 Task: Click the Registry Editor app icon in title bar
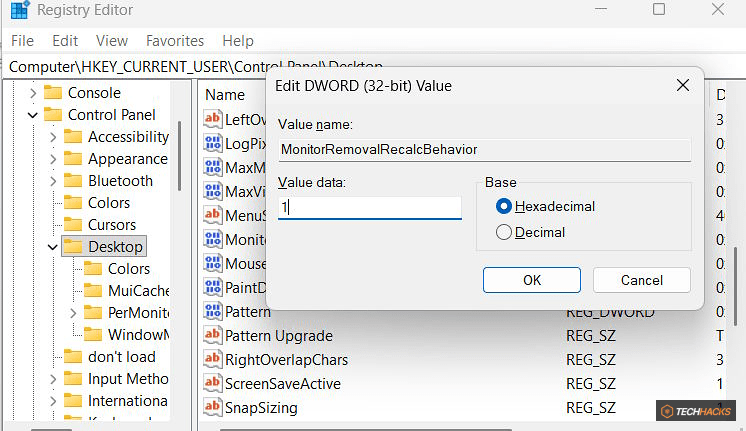click(x=20, y=9)
